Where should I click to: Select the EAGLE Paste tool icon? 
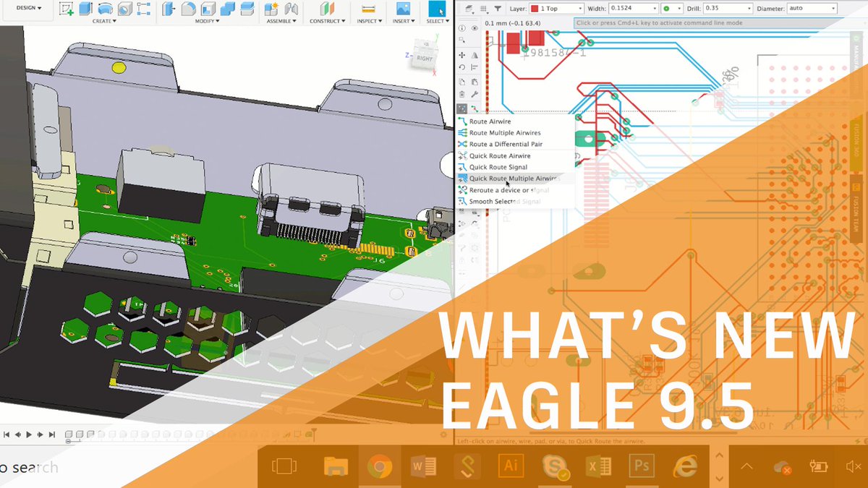[475, 82]
